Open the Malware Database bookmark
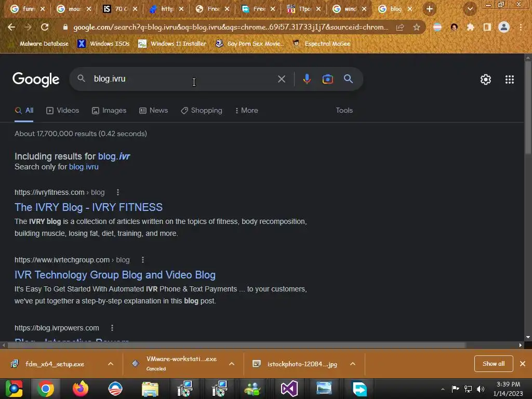The width and height of the screenshot is (532, 399). [40, 44]
